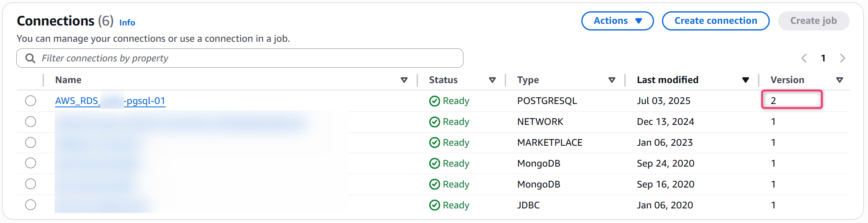Image resolution: width=868 pixels, height=223 pixels.
Task: Focus the Filter connections by property field
Action: coord(240,58)
